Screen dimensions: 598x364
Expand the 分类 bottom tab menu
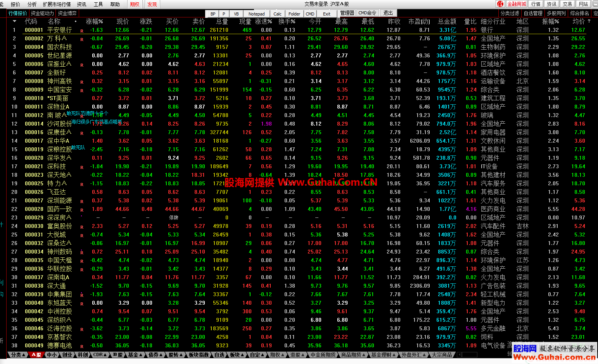(18, 355)
